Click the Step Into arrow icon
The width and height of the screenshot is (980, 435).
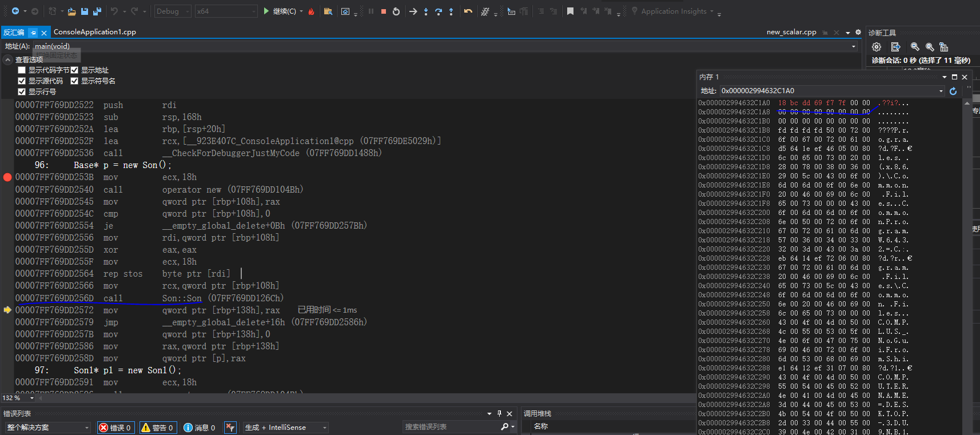[426, 11]
